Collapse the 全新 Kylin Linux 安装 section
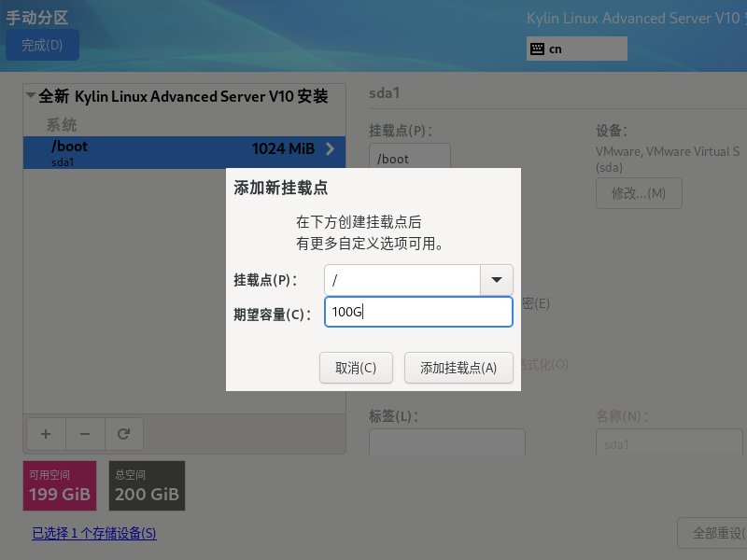This screenshot has width=747, height=560. point(30,96)
